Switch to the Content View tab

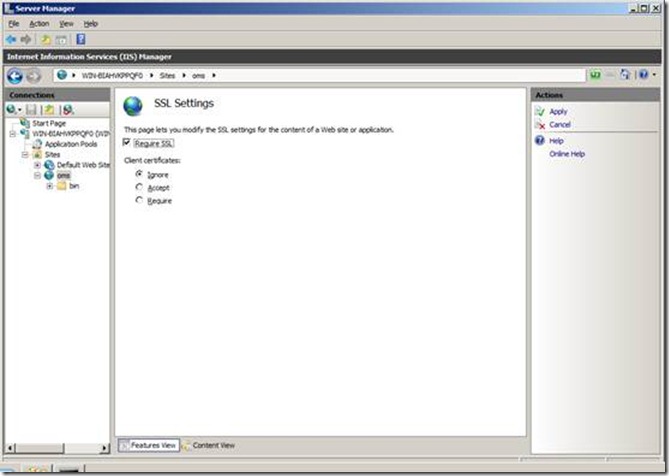click(209, 445)
